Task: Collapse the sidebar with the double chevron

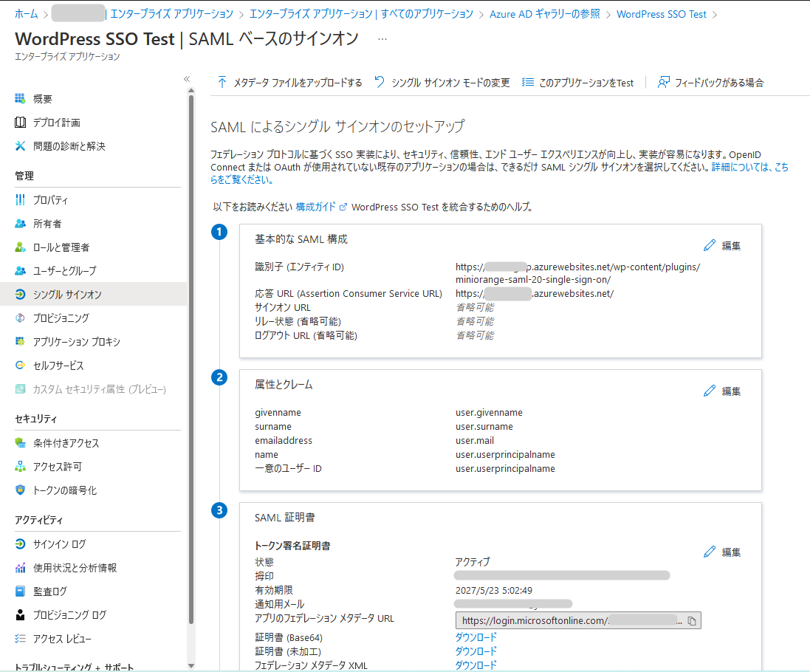Action: click(187, 79)
